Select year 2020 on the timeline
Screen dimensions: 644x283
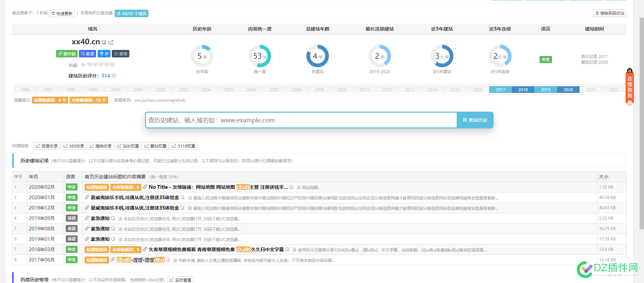[568, 90]
